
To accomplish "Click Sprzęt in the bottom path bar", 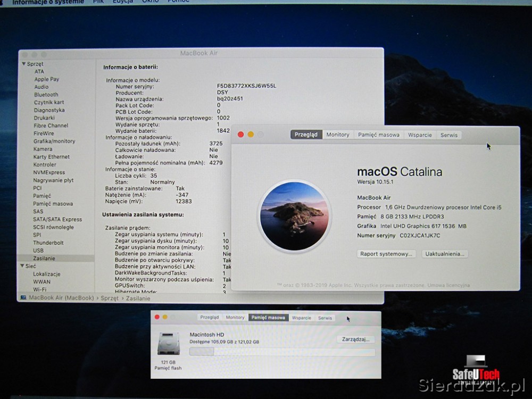I will [110, 298].
